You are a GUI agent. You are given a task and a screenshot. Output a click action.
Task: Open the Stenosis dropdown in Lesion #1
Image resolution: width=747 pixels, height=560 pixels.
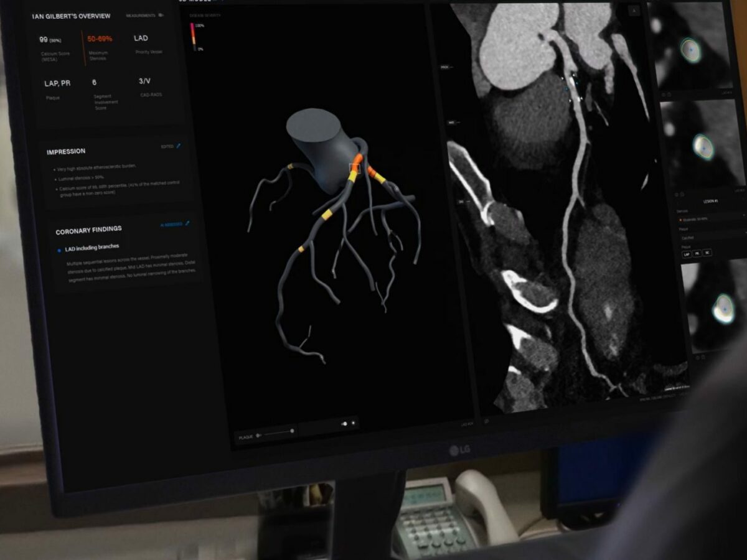(x=710, y=219)
